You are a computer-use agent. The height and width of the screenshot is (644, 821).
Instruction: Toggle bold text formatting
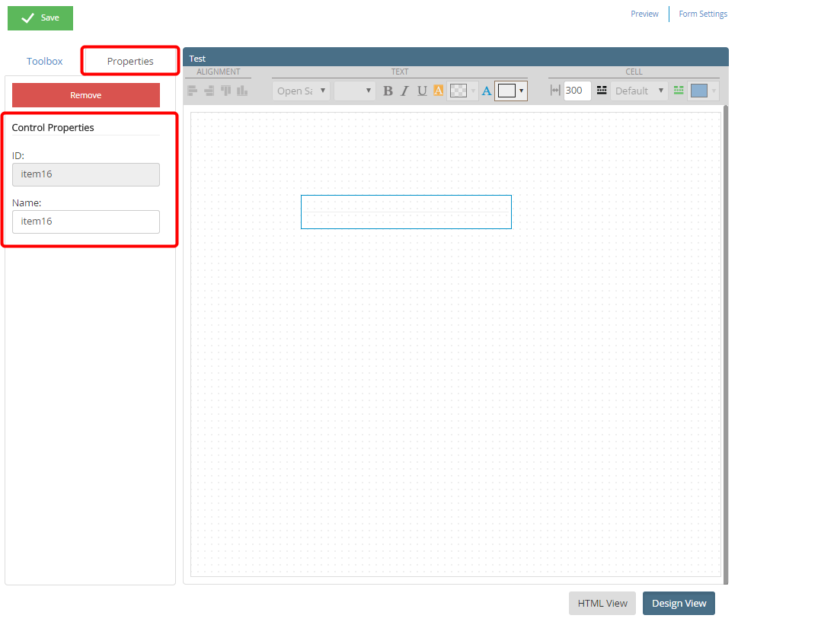[388, 91]
